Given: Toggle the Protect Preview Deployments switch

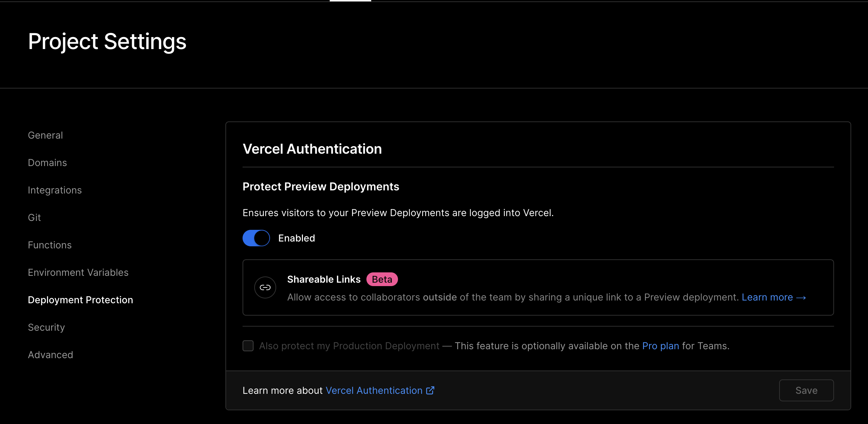Looking at the screenshot, I should [256, 238].
